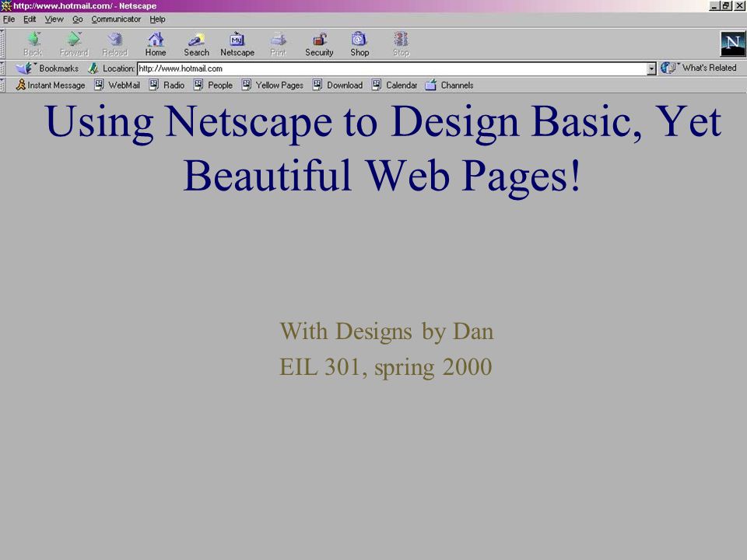Open Calendar personal toolbar link
The image size is (747, 560).
(395, 86)
